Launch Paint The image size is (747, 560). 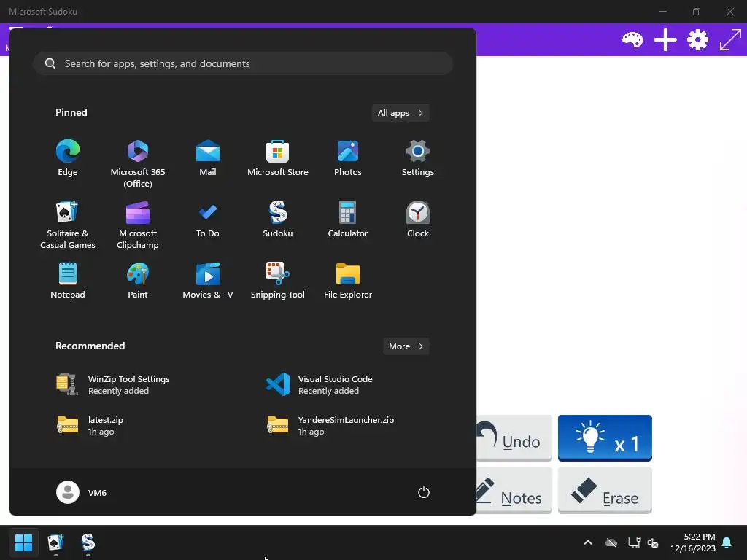click(138, 281)
